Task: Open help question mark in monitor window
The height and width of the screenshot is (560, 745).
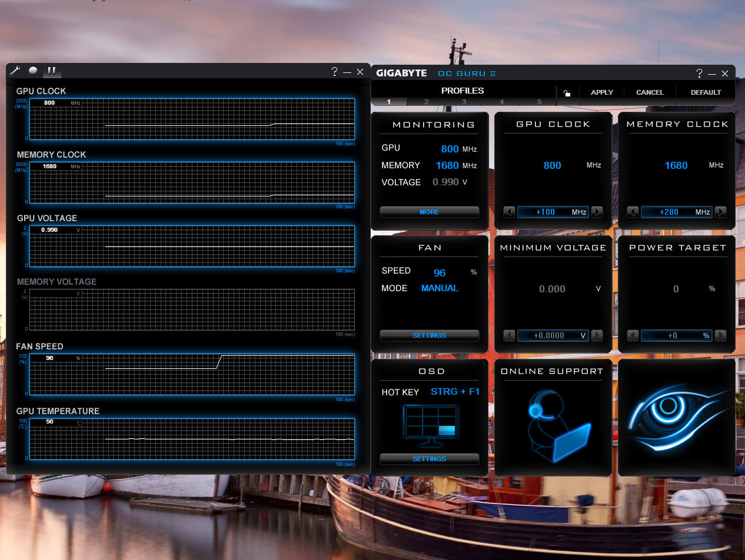Action: point(334,72)
